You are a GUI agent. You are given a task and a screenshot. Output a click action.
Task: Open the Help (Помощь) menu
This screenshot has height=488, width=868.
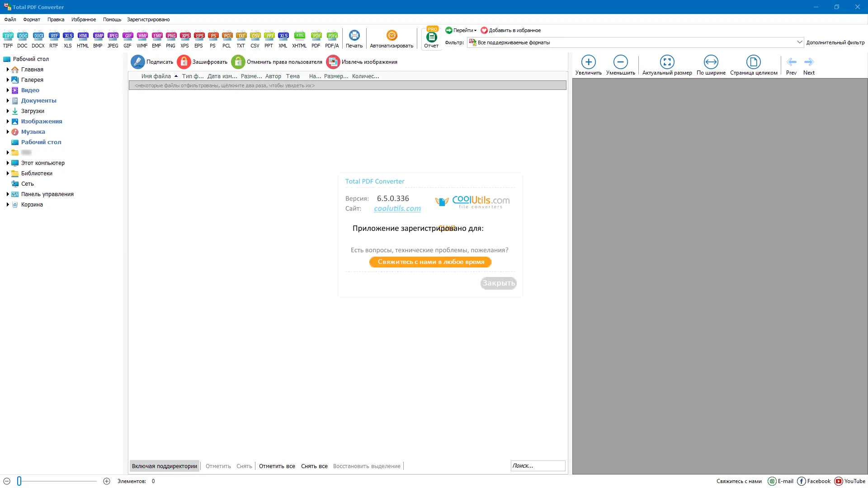(x=112, y=19)
